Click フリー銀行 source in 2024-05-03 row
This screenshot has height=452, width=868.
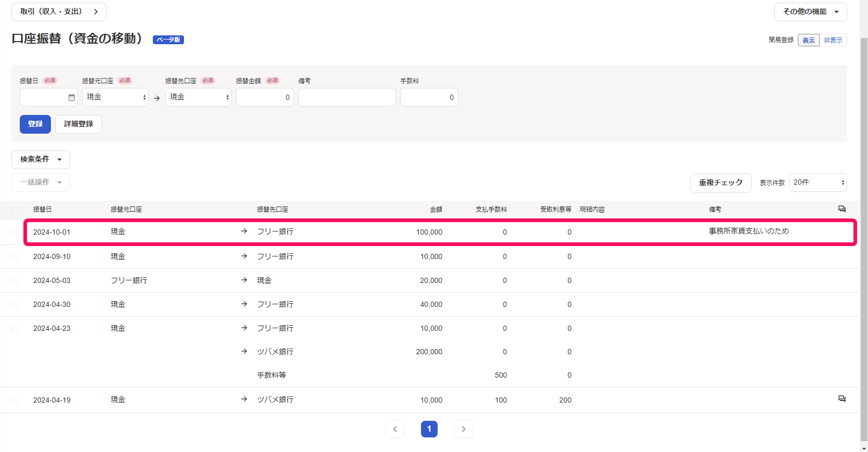pos(129,280)
